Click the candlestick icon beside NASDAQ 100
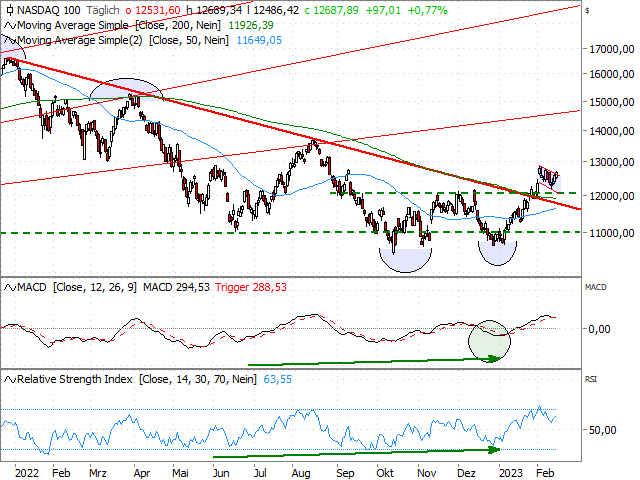Screen dimensions: 640x480 (x=9, y=9)
